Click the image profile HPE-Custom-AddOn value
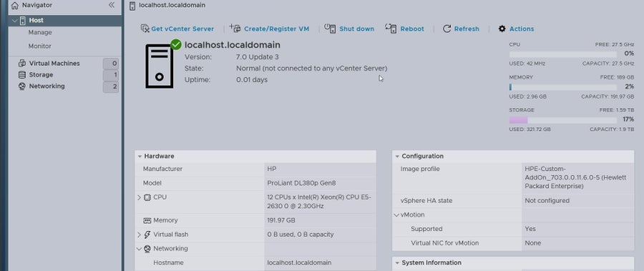Screen dimensions: 644x271 pos(575,177)
